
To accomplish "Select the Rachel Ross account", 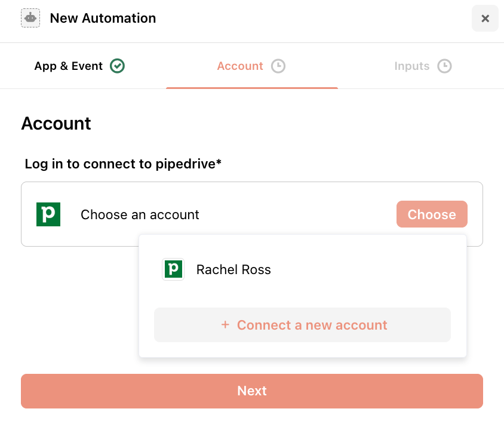I will coord(303,269).
